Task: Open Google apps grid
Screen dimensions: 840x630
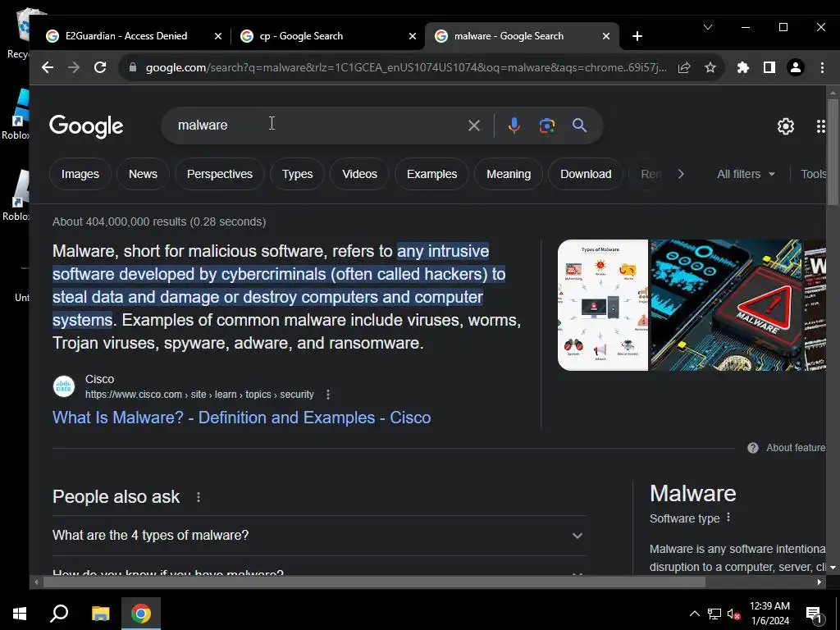Action: (x=820, y=126)
